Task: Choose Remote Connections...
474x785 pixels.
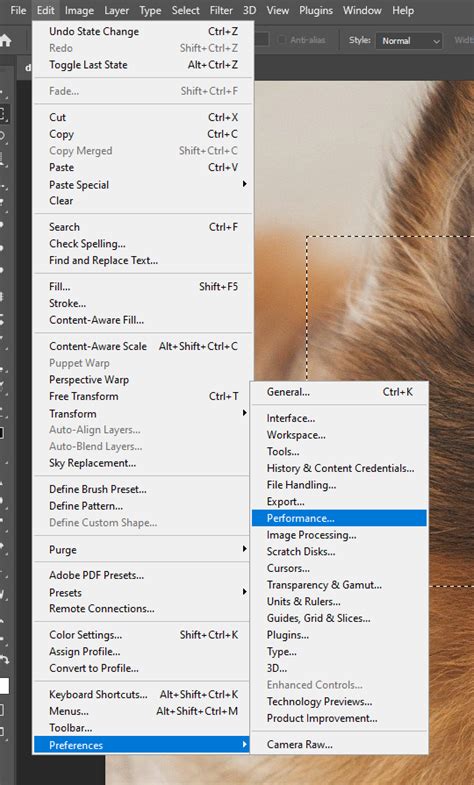Action: click(143, 609)
